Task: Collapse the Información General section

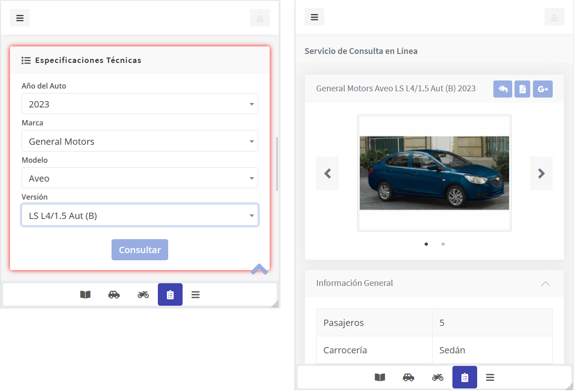Action: pyautogui.click(x=545, y=284)
